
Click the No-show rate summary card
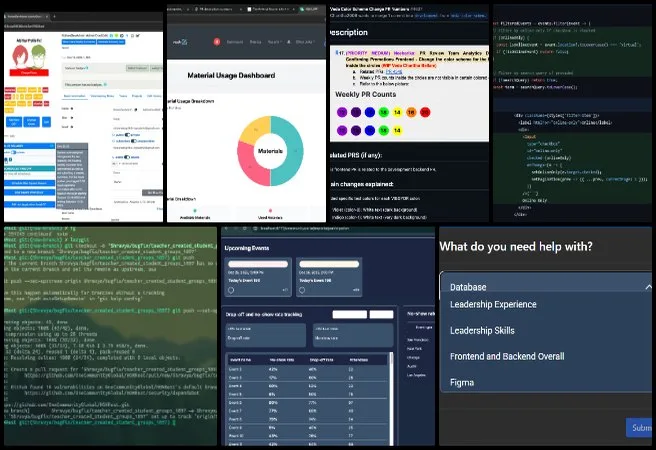coord(353,335)
